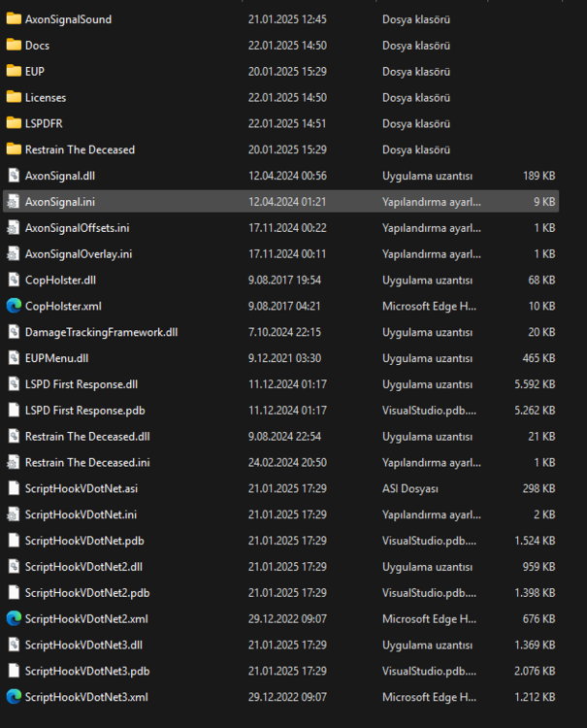This screenshot has height=728, width=587.
Task: Select the AxonSignalOverlay.ini file name
Action: coord(79,254)
